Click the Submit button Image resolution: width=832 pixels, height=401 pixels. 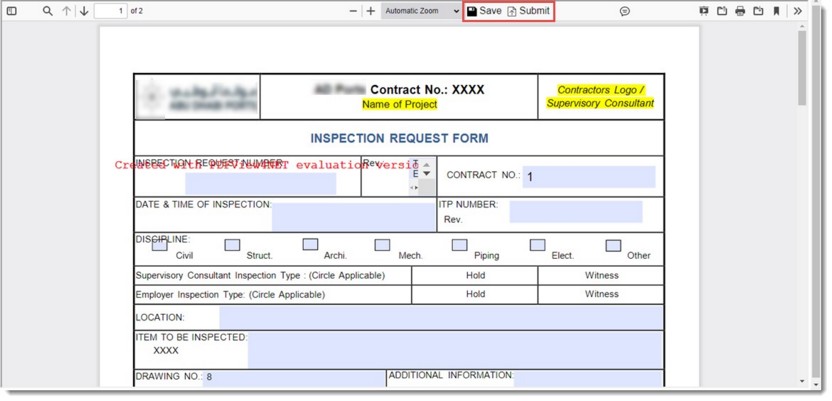528,11
